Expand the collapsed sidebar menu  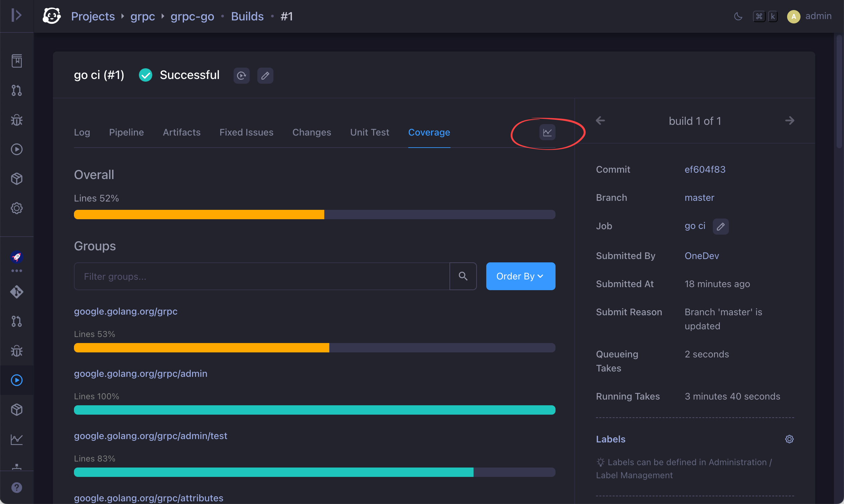16,15
